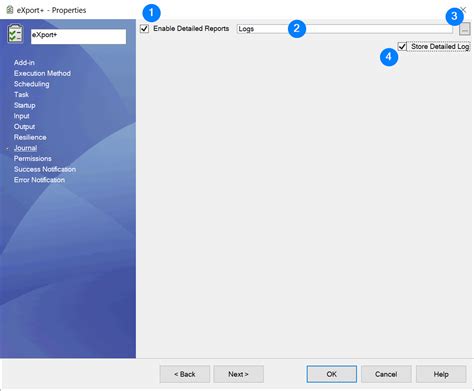Edit the eXport+ task name field

78,36
